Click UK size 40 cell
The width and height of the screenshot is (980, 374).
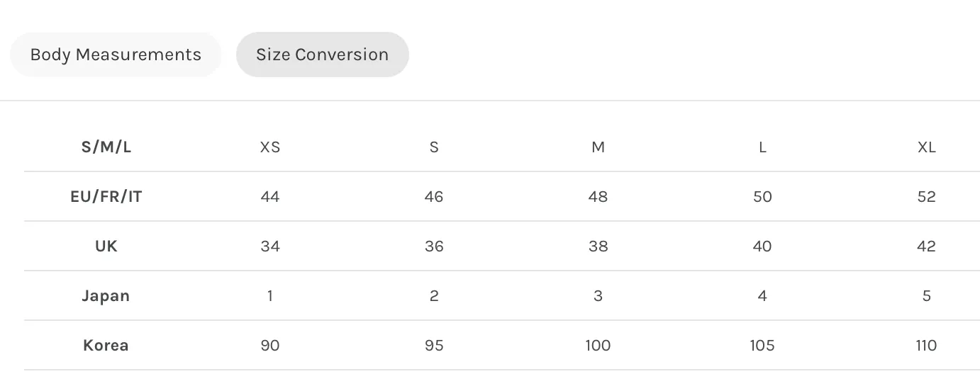coord(762,246)
